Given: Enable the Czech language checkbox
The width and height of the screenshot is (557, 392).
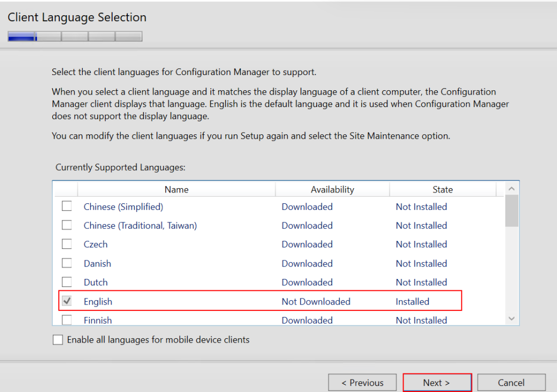Looking at the screenshot, I should 66,245.
